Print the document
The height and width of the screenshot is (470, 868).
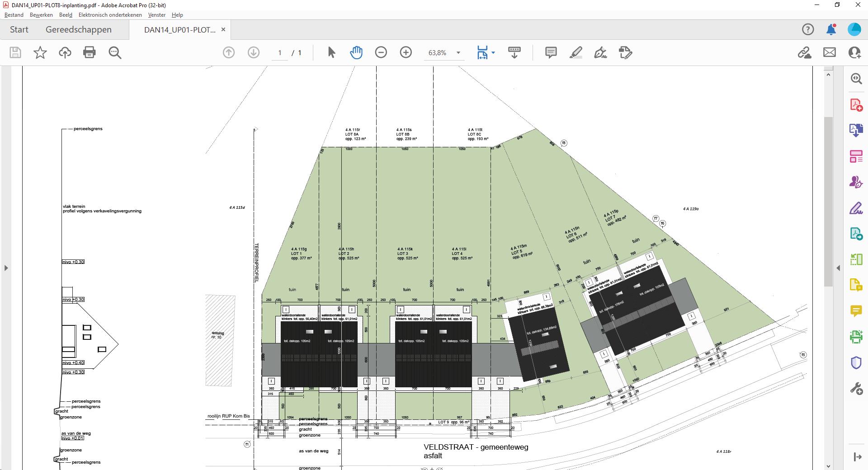pos(90,52)
